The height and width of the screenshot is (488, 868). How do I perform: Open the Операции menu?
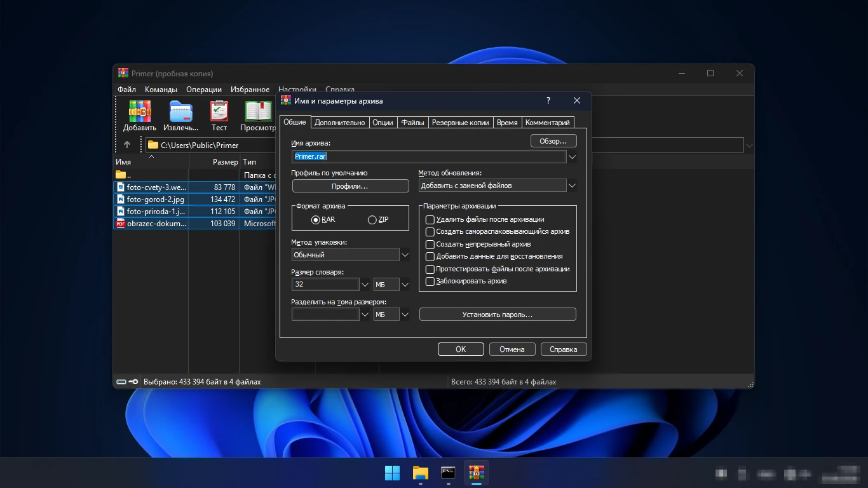coord(204,90)
